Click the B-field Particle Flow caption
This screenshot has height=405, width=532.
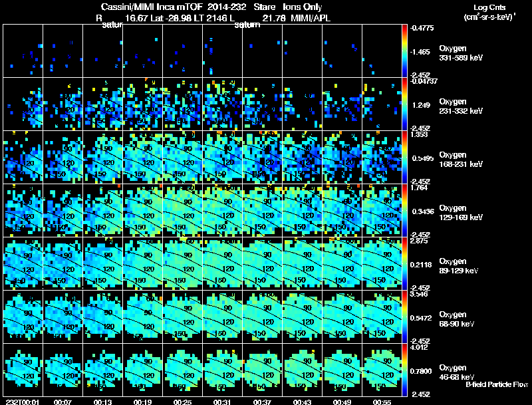pos(497,384)
